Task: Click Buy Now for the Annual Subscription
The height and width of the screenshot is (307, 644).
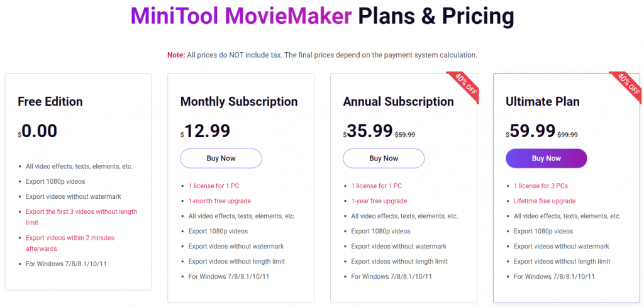Action: click(x=383, y=159)
